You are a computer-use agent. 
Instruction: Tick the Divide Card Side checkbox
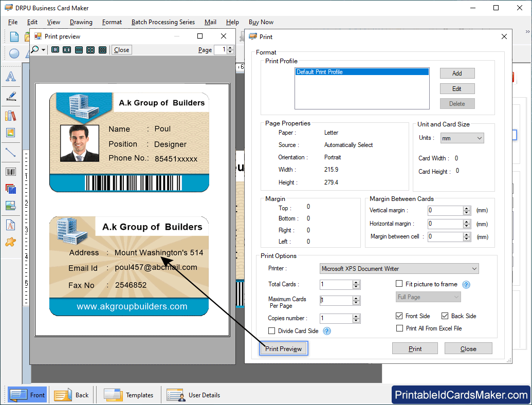(271, 330)
